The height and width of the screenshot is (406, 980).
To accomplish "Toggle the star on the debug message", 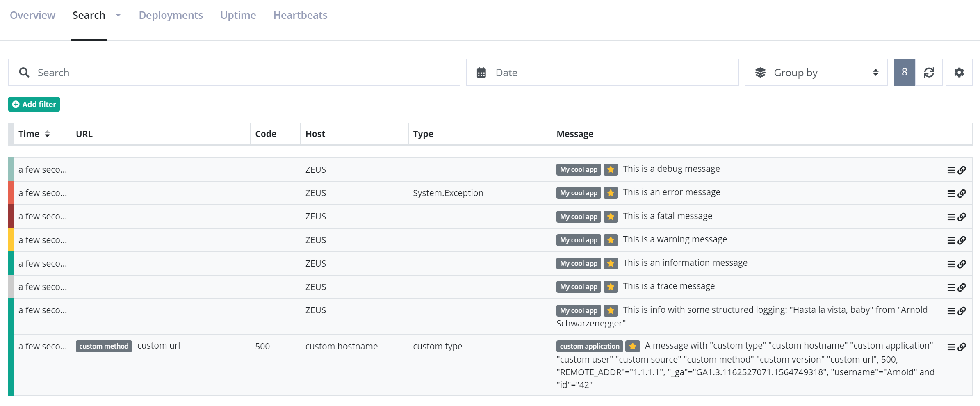I will tap(611, 169).
